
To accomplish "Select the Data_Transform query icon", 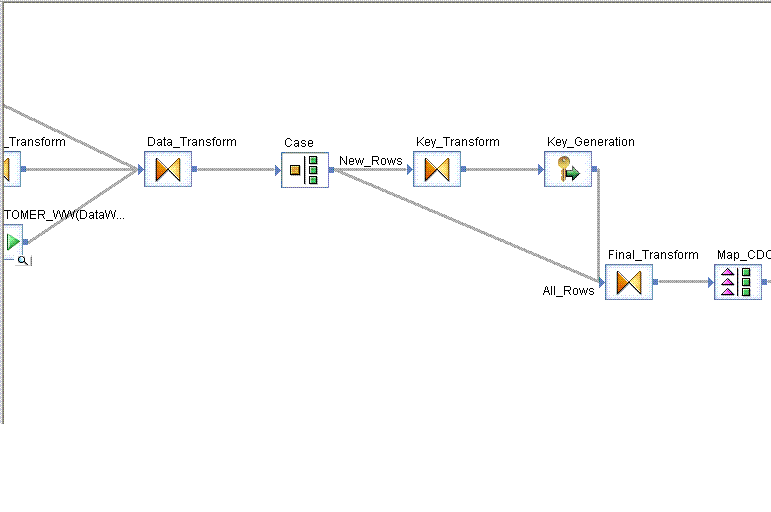I will (x=167, y=170).
